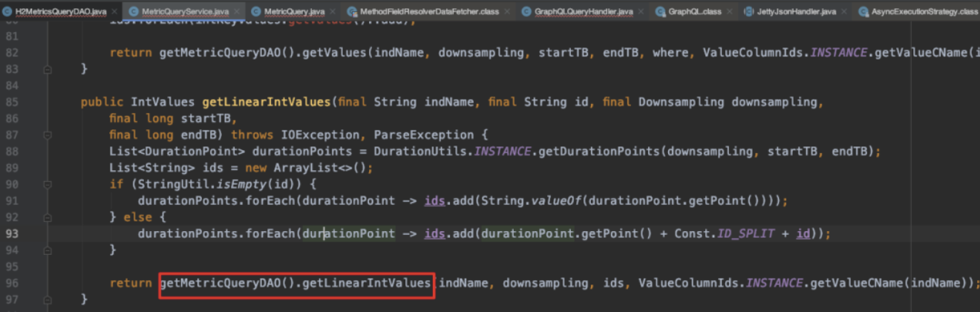Switch to the JettyJsonHandler.java tab
The image size is (980, 312).
[797, 12]
